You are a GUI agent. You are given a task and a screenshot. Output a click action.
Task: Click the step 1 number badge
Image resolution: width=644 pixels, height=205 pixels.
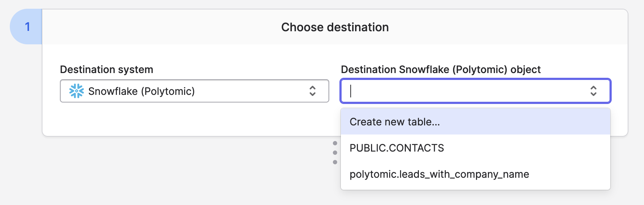click(x=27, y=27)
